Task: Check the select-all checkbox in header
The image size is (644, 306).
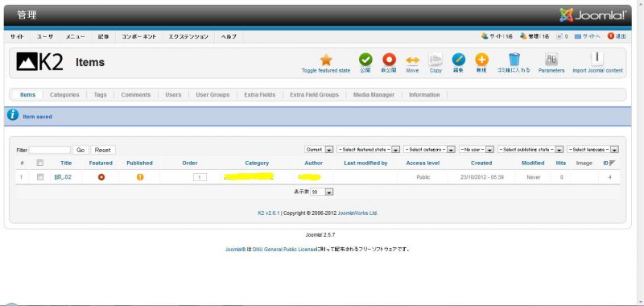Action: pyautogui.click(x=39, y=163)
